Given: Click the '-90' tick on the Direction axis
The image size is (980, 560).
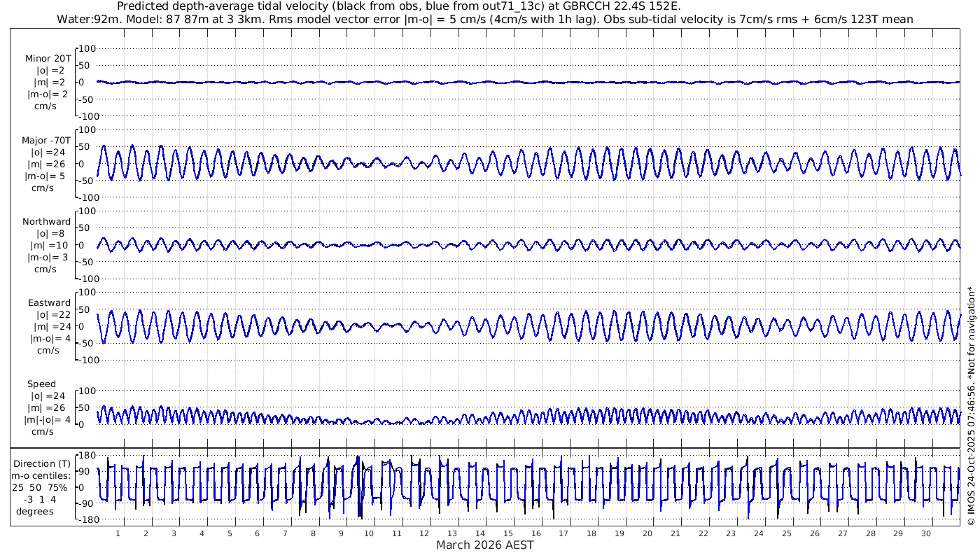Looking at the screenshot, I should [87, 503].
